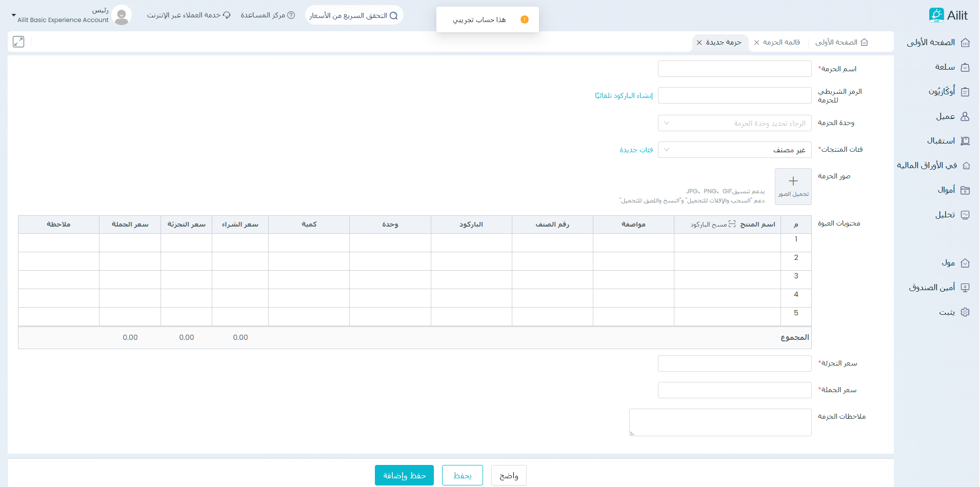Switch to the قائمة الحزمة tab

coord(781,42)
